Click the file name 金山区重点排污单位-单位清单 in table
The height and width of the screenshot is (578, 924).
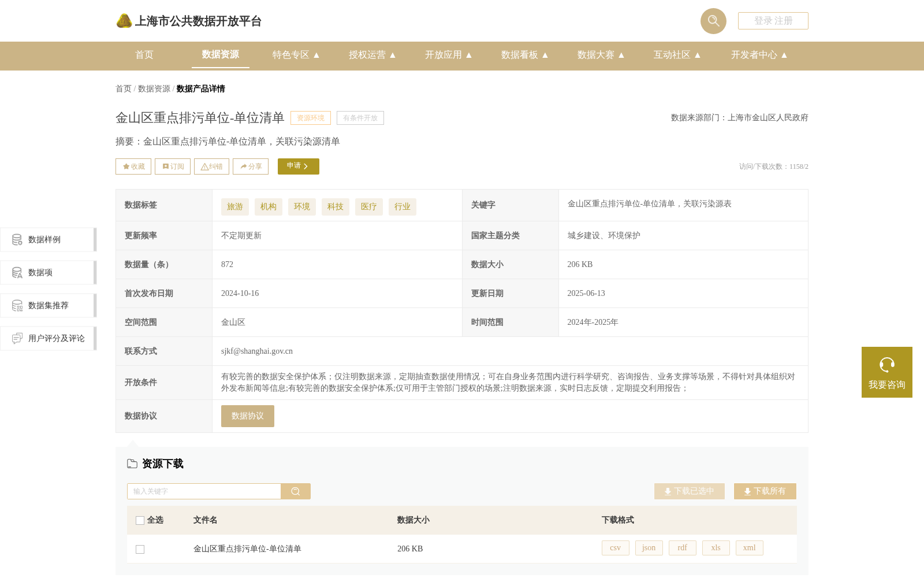tap(247, 549)
